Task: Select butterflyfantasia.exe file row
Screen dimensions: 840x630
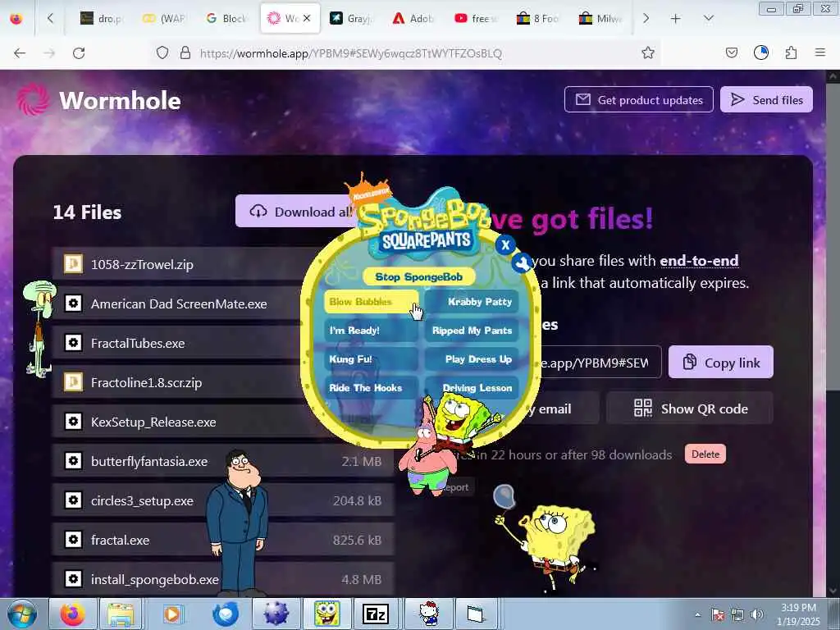Action: pos(223,461)
